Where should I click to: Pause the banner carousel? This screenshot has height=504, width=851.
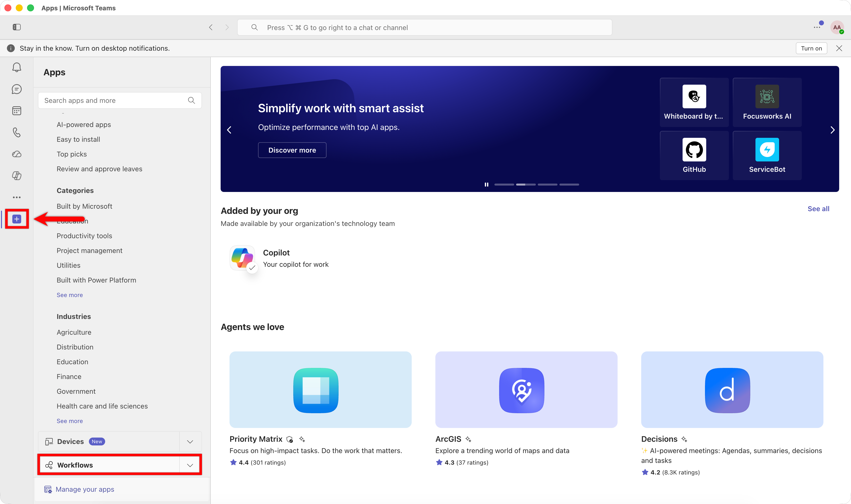tap(487, 184)
